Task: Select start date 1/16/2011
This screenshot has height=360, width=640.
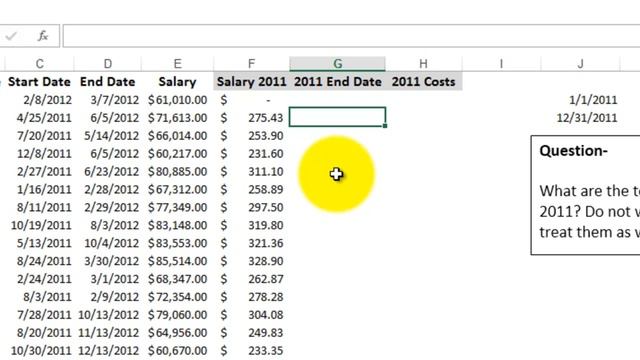Action: [39, 189]
